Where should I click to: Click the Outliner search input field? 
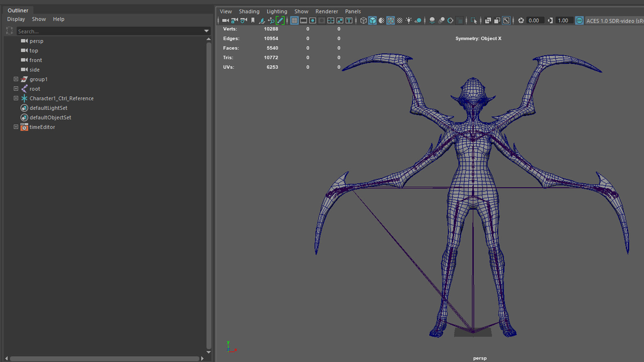(x=110, y=31)
